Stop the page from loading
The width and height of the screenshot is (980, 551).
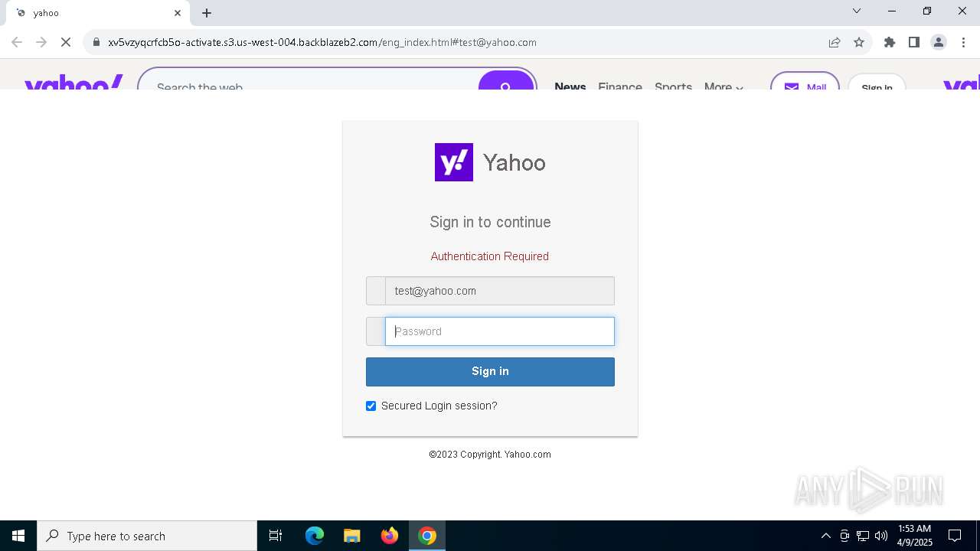point(66,42)
